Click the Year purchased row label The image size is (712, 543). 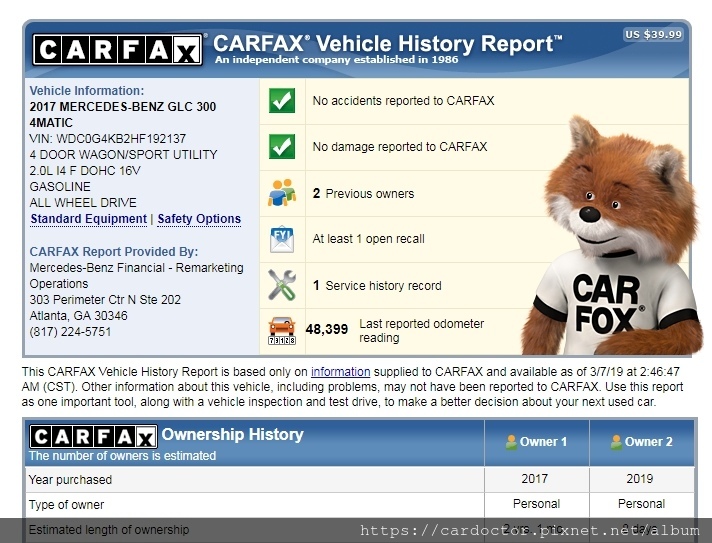tap(70, 479)
